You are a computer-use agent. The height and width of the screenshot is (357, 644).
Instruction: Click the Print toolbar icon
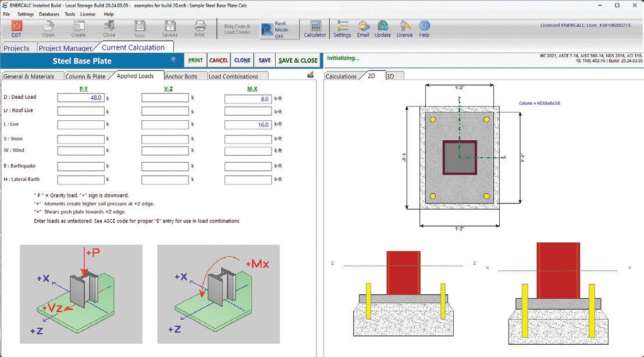200,28
